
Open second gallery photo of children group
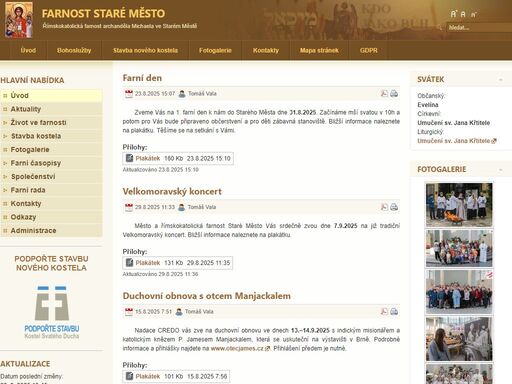point(459,248)
